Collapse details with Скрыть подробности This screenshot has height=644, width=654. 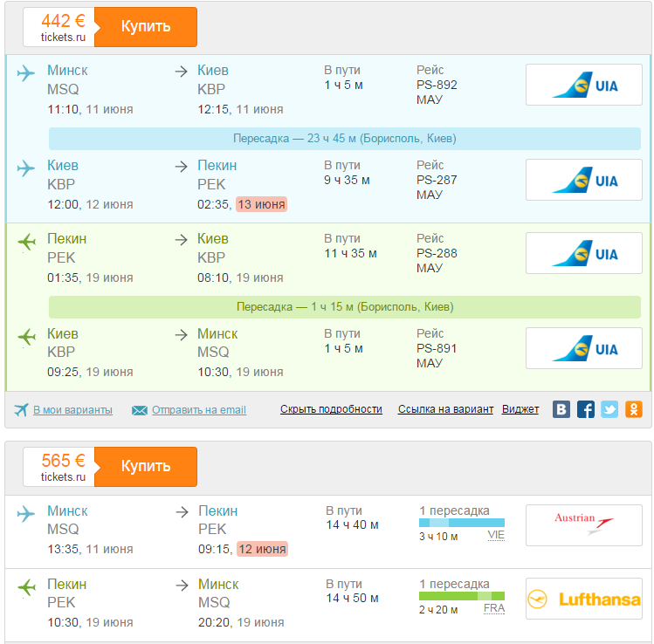pyautogui.click(x=331, y=409)
